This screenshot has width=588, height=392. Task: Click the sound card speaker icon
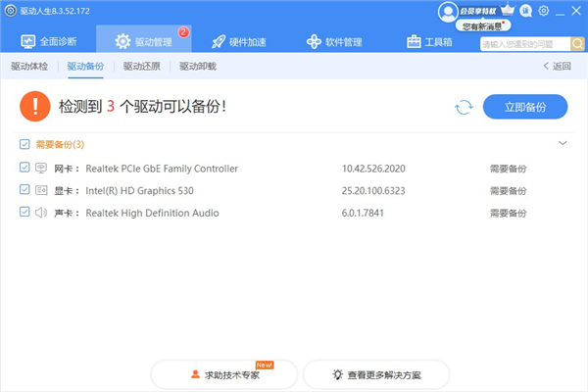(x=41, y=213)
